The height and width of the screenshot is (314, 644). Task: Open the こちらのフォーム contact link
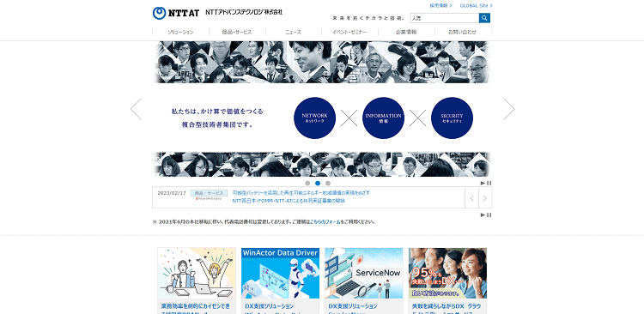point(325,221)
